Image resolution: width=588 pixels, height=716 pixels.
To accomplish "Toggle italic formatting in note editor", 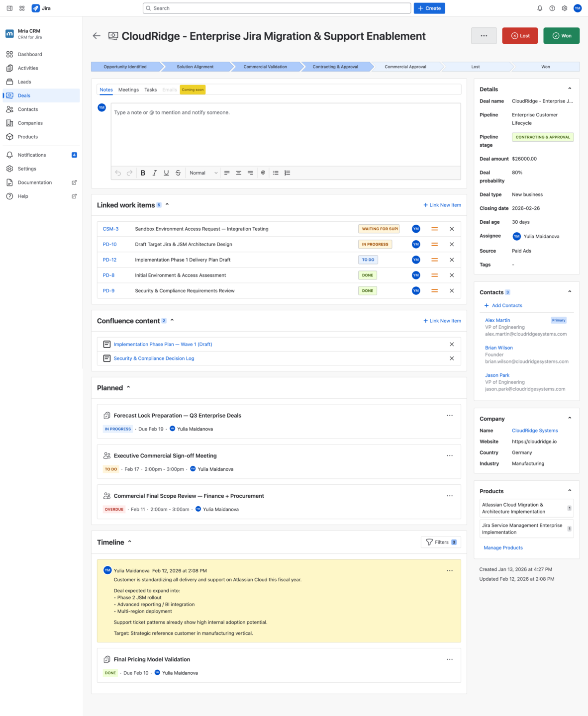I will [155, 173].
